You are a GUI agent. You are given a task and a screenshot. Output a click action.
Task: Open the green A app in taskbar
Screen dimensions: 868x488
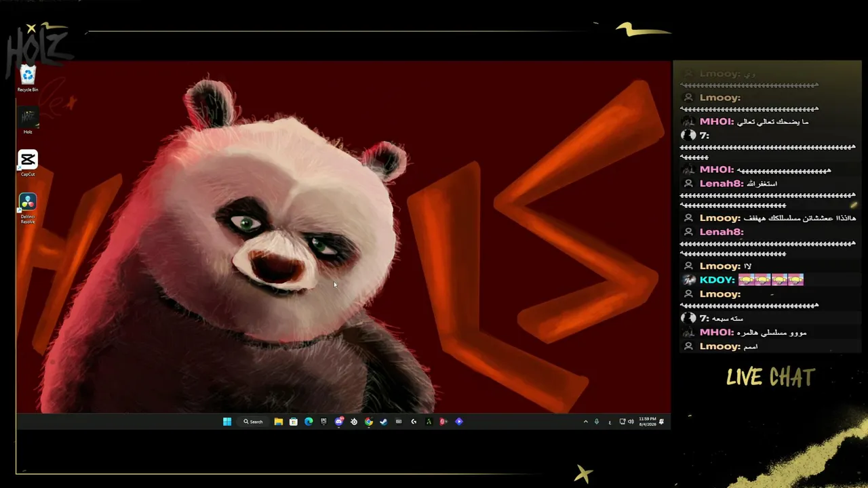429,422
